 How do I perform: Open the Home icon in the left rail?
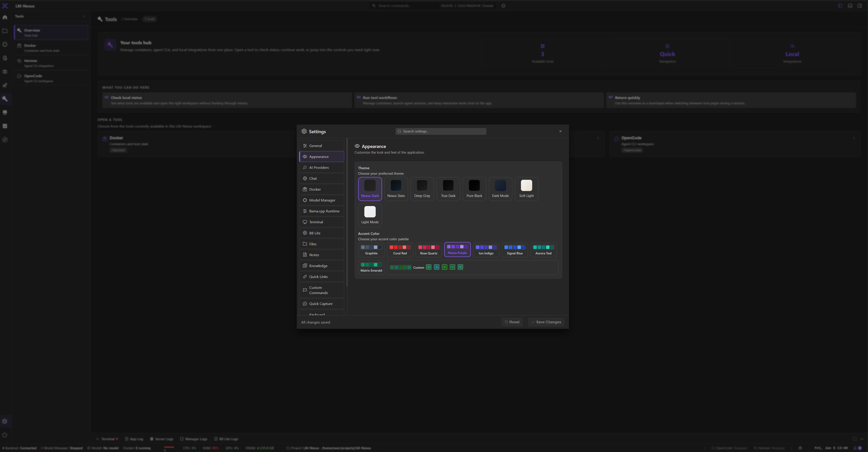(5, 17)
